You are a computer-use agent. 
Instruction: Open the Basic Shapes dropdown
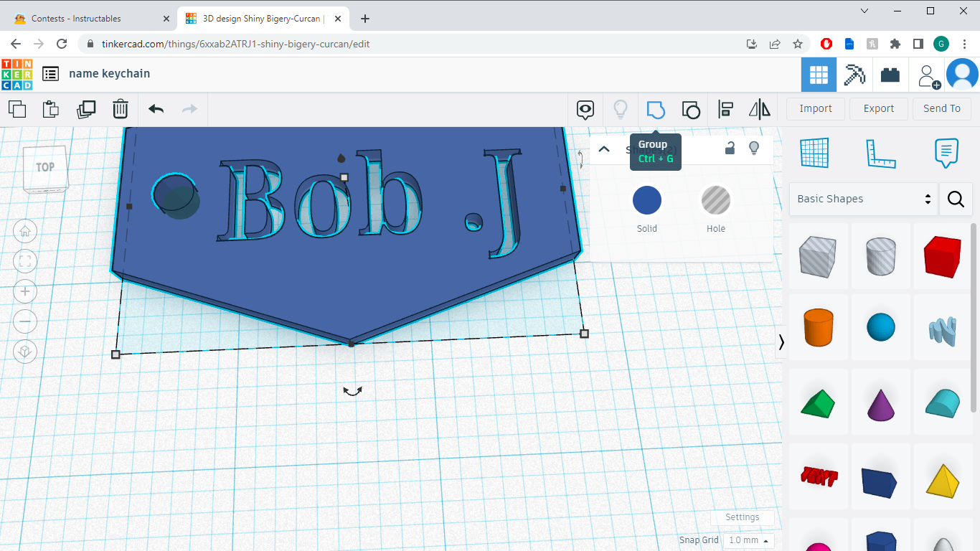click(863, 199)
